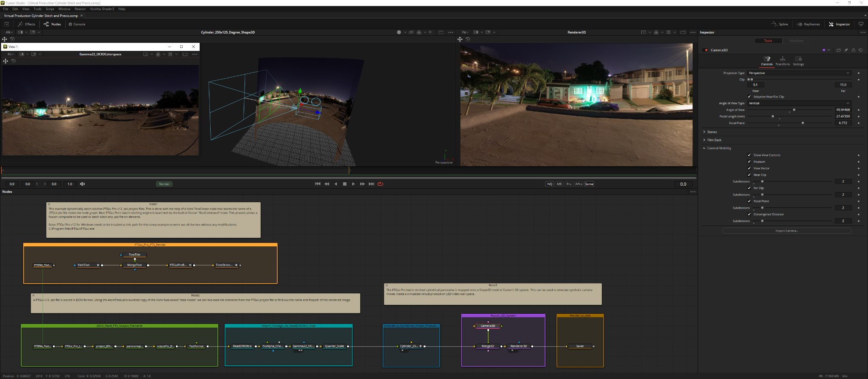This screenshot has height=379, width=868.
Task: Play in reverse
Action: [x=336, y=184]
